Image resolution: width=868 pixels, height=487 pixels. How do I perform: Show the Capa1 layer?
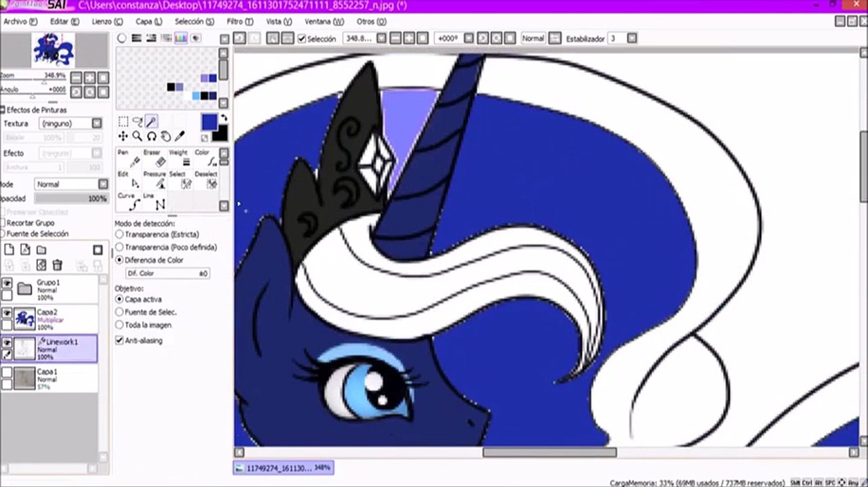coord(7,372)
